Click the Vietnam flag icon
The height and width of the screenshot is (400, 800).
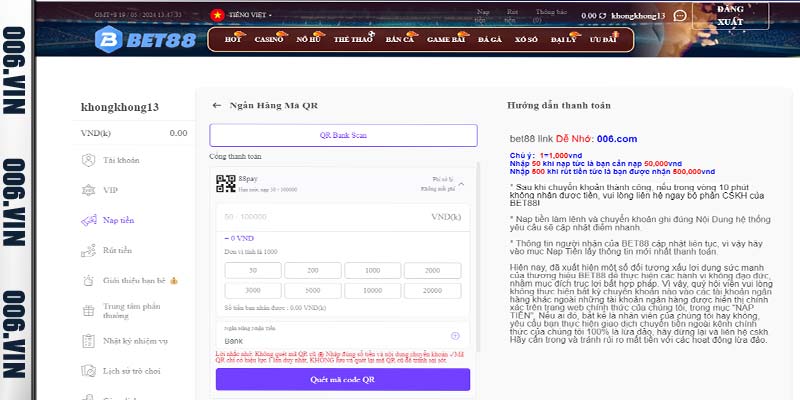click(217, 15)
